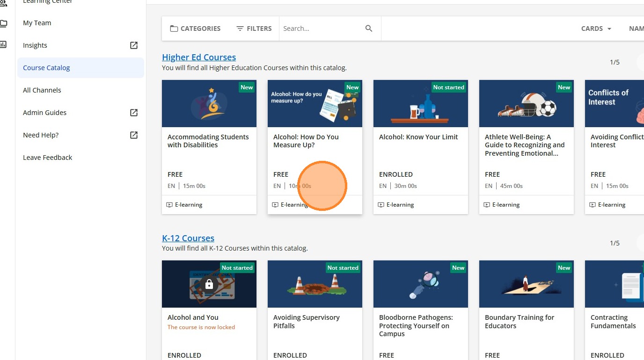Image resolution: width=644 pixels, height=360 pixels.
Task: Open Athlete Well-Being course thumbnail
Action: [x=527, y=103]
